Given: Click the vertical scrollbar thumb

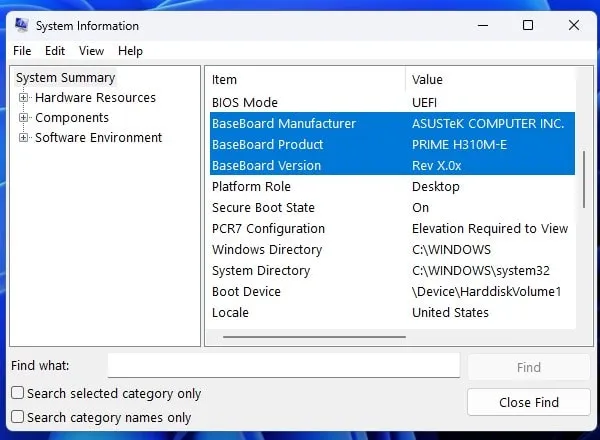Looking at the screenshot, I should 584,179.
